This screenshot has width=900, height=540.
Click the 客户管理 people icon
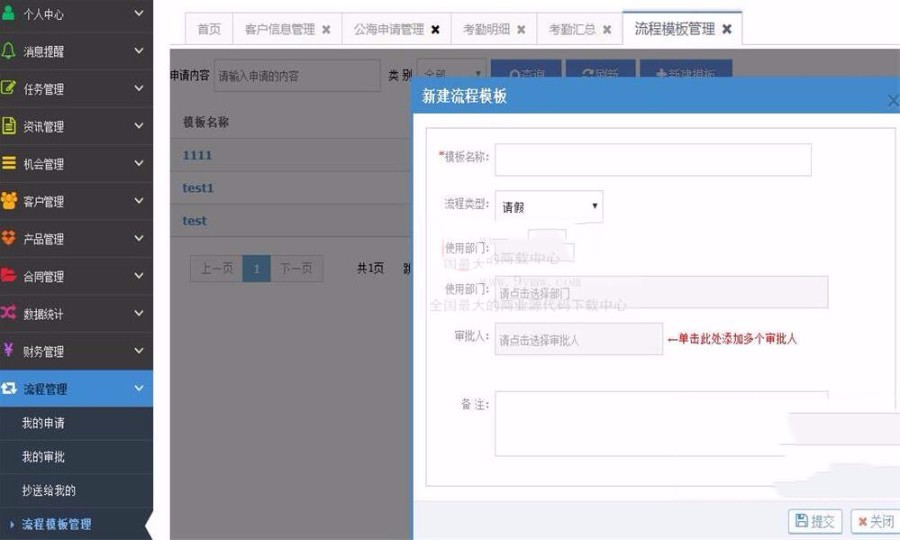coord(9,201)
